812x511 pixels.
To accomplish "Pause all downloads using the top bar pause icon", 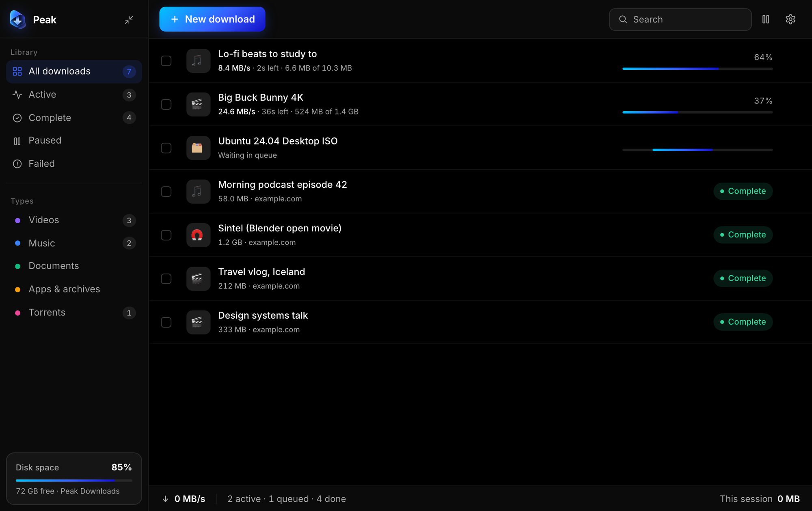I will click(766, 19).
